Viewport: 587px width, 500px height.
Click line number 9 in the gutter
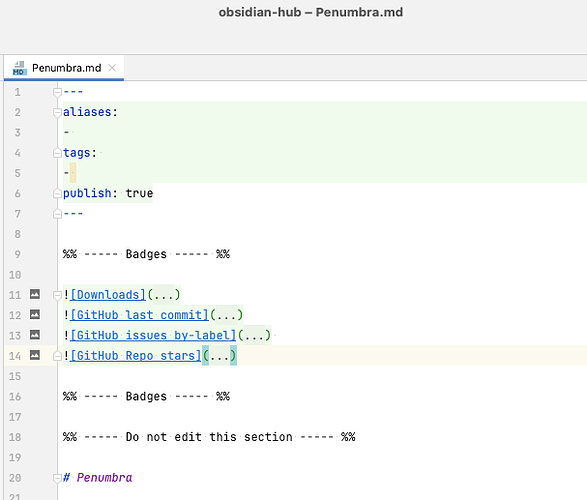click(17, 254)
